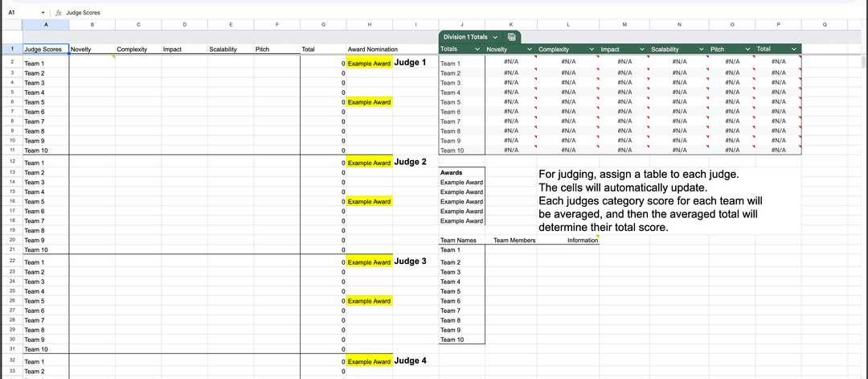Select the yellow Example Award cell in row 6
The width and height of the screenshot is (868, 379).
(x=370, y=102)
